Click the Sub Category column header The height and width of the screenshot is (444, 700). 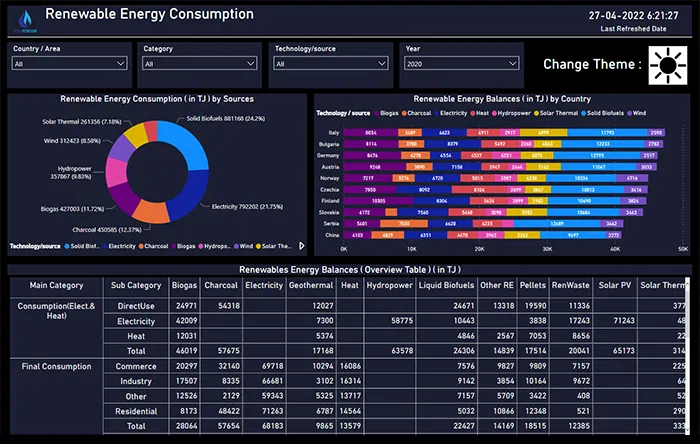click(x=136, y=285)
